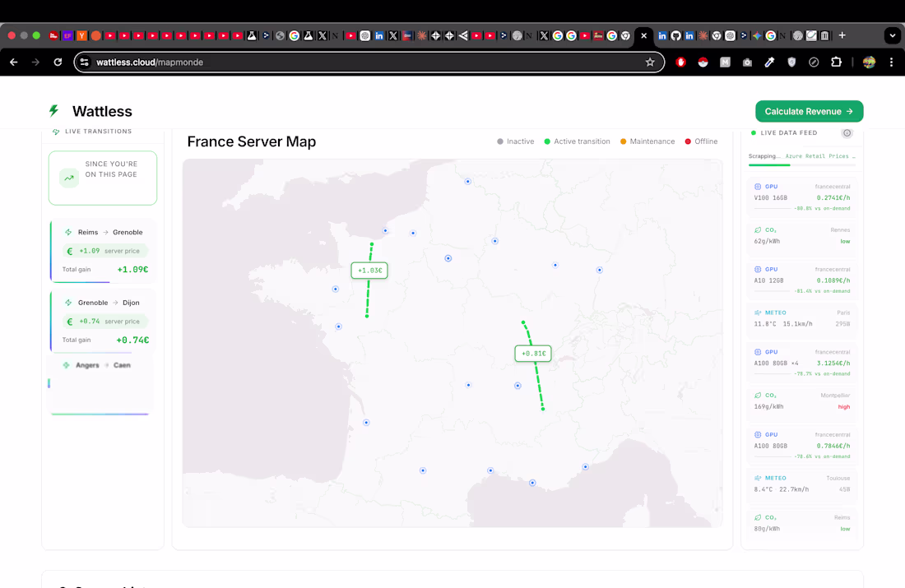Click the CO₂ leaf icon on the Rennes card
Viewport: 905px width, 588px height.
[x=758, y=231]
